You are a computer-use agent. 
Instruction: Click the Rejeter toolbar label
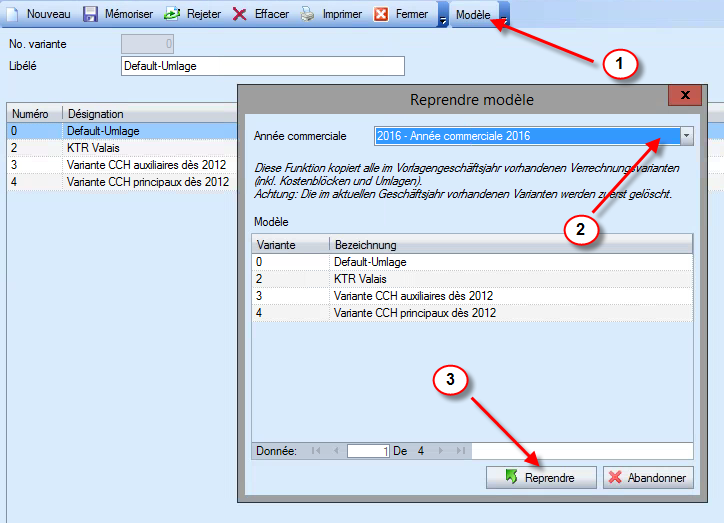coord(204,14)
